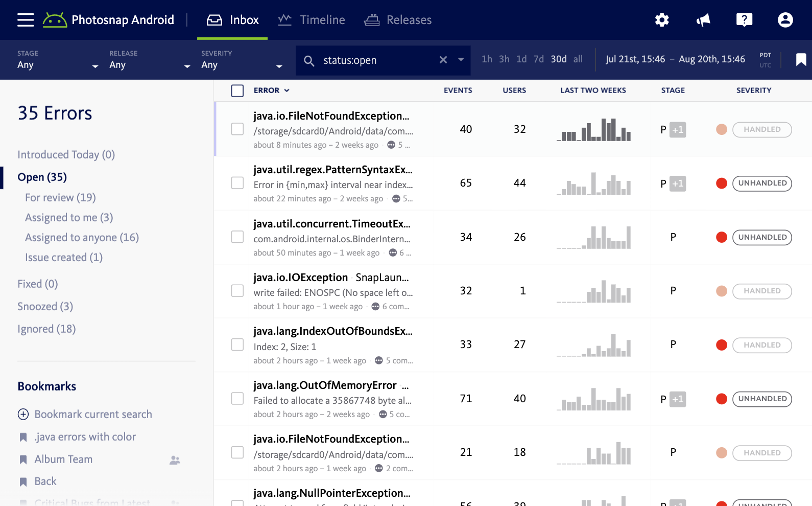Image resolution: width=812 pixels, height=506 pixels.
Task: Filter by For review (19)
Action: (60, 197)
